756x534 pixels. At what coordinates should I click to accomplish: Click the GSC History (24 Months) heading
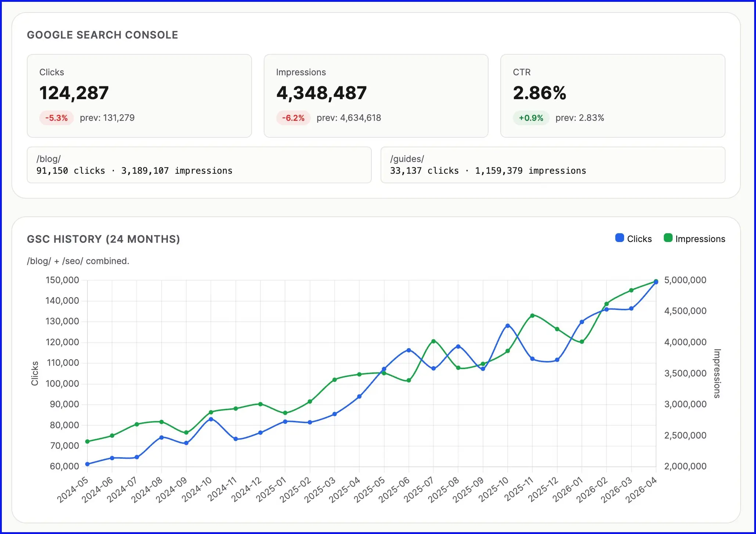pos(104,239)
